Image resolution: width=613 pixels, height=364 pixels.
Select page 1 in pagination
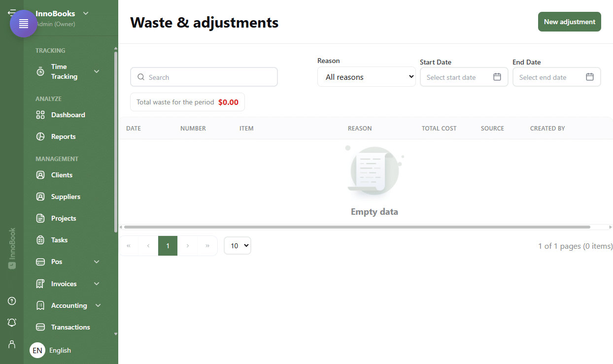click(x=168, y=246)
